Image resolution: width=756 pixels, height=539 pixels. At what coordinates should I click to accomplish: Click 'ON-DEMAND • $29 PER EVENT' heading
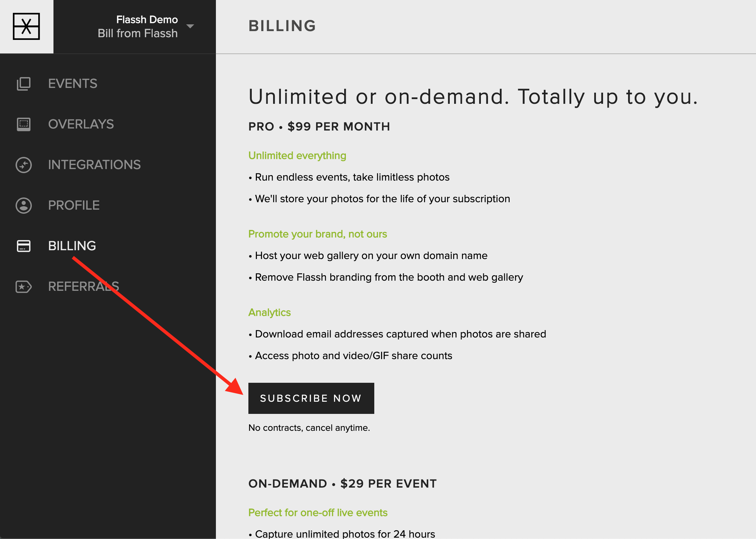(x=342, y=484)
